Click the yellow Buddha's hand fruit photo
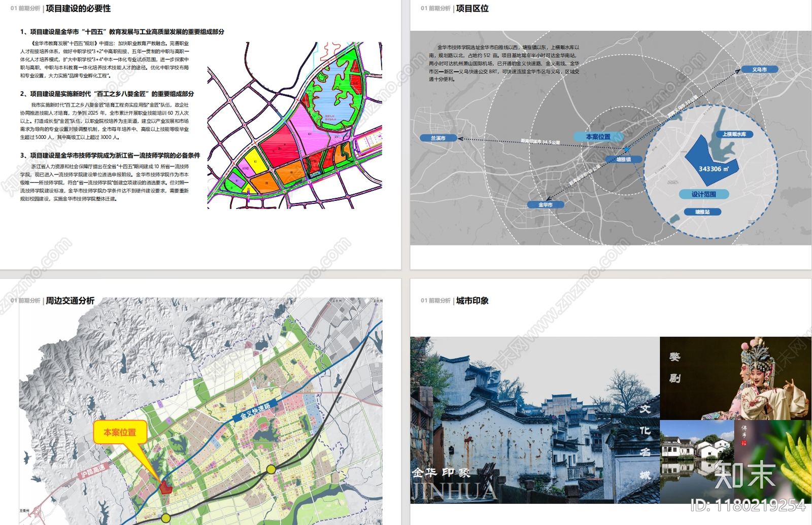The height and width of the screenshot is (525, 812). [x=773, y=462]
